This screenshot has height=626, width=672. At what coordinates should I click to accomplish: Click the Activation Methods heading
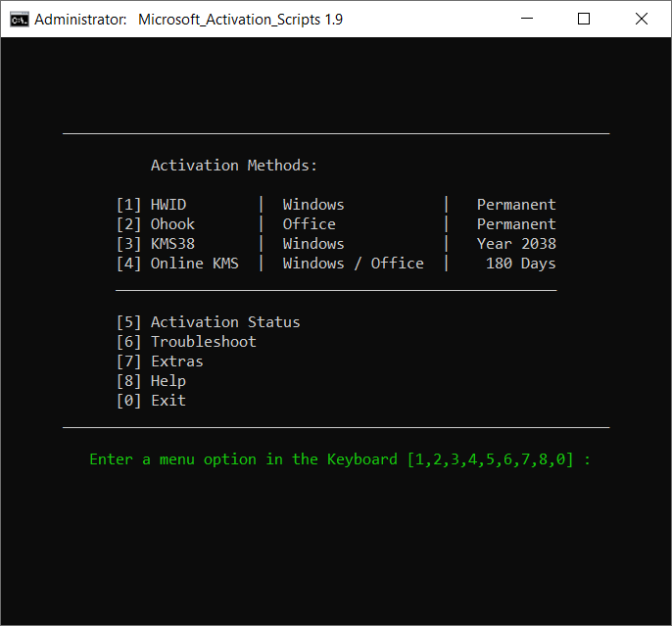coord(234,166)
